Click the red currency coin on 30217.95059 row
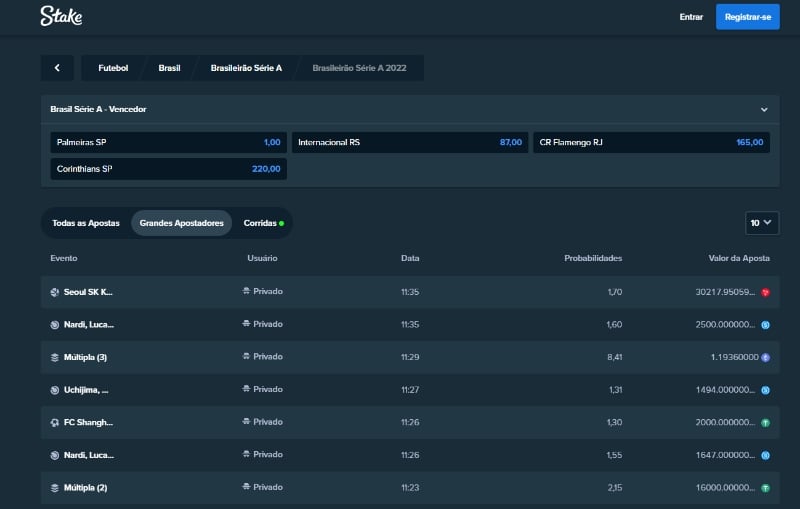Image resolution: width=800 pixels, height=509 pixels. tap(765, 292)
